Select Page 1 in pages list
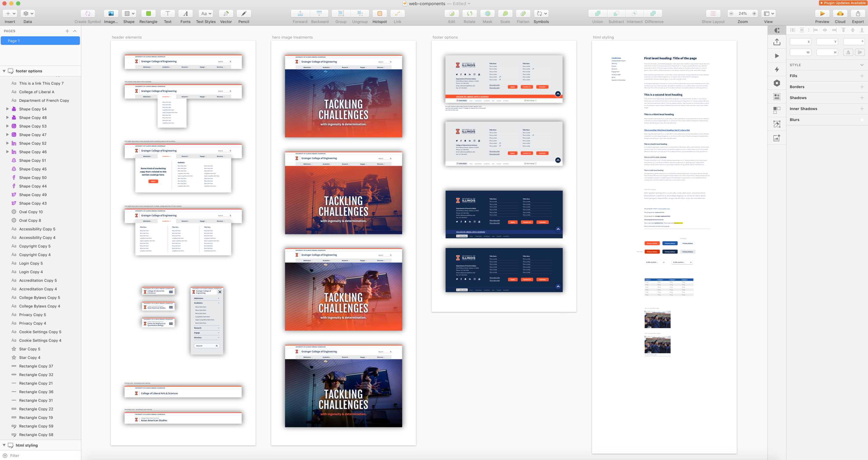This screenshot has width=868, height=460. click(40, 41)
